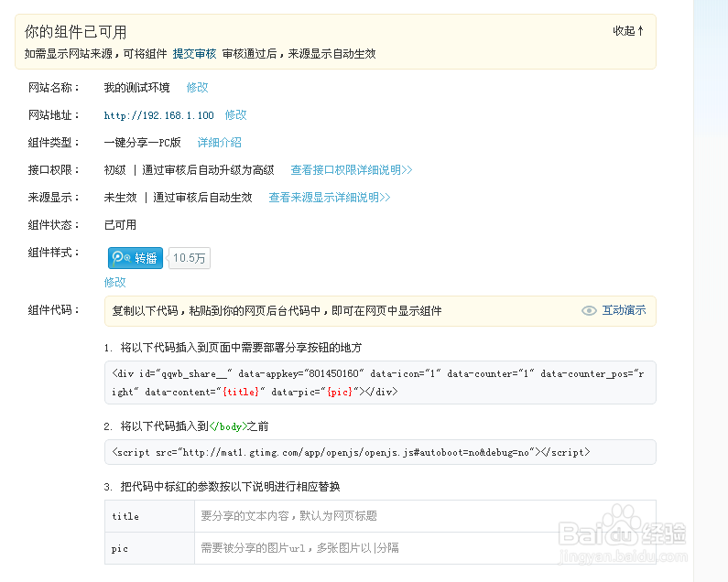
Task: Click description 要分享的文本内容
Action: click(288, 516)
